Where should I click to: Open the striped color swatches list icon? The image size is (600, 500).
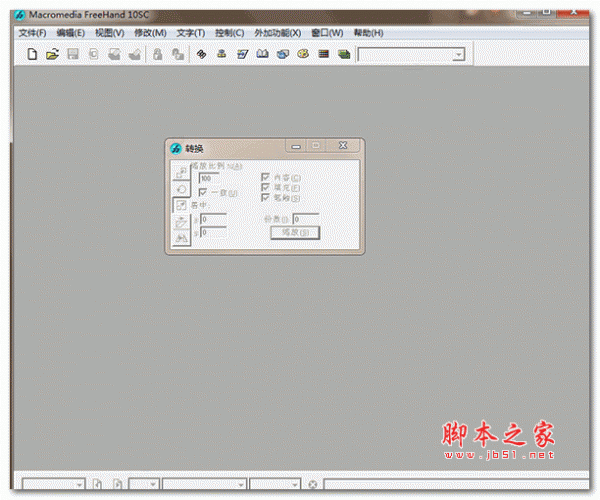(x=324, y=54)
